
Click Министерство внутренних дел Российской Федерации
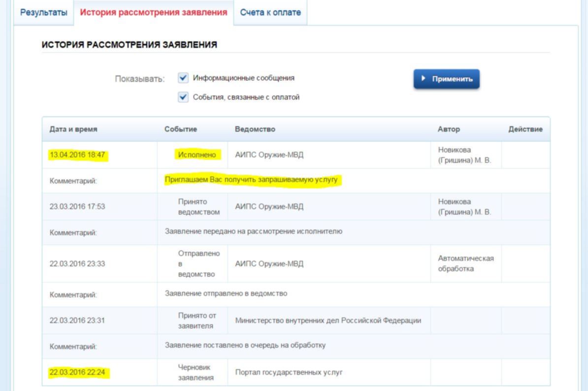click(x=328, y=320)
